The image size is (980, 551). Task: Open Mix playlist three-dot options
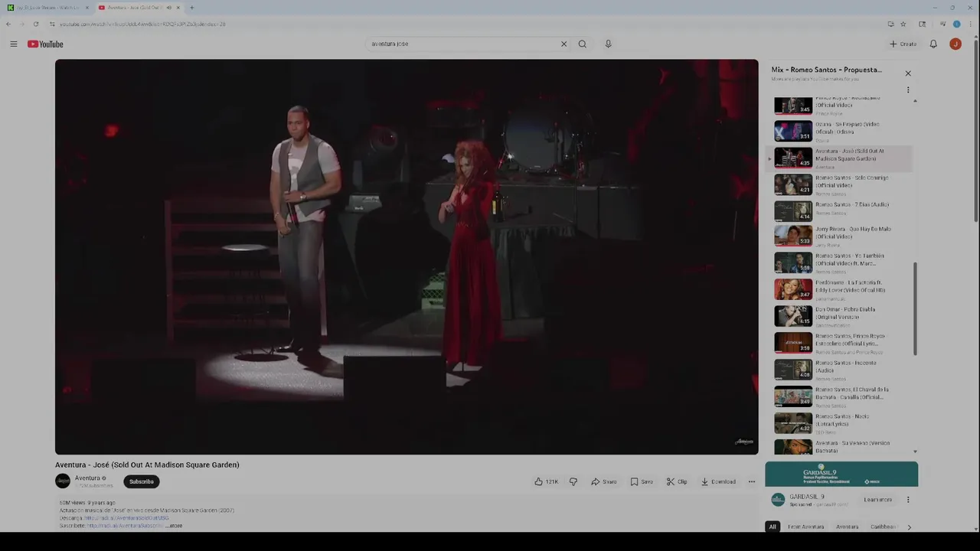pyautogui.click(x=908, y=90)
